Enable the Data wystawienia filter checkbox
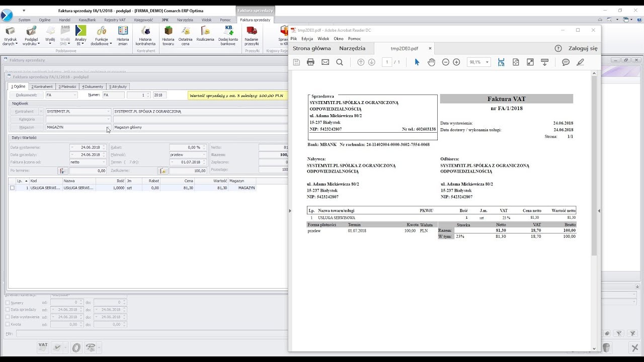 (x=8, y=317)
